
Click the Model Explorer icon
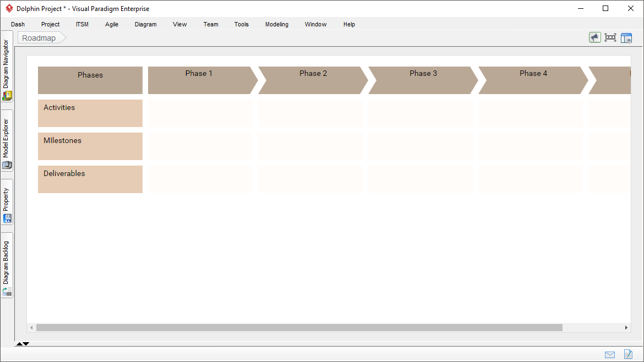point(7,165)
